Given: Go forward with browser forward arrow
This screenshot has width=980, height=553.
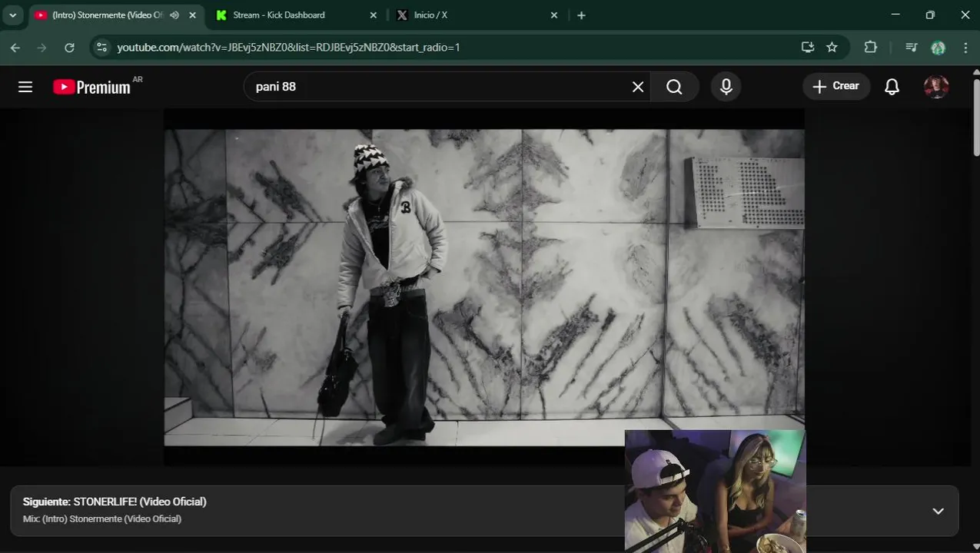Looking at the screenshot, I should point(42,48).
